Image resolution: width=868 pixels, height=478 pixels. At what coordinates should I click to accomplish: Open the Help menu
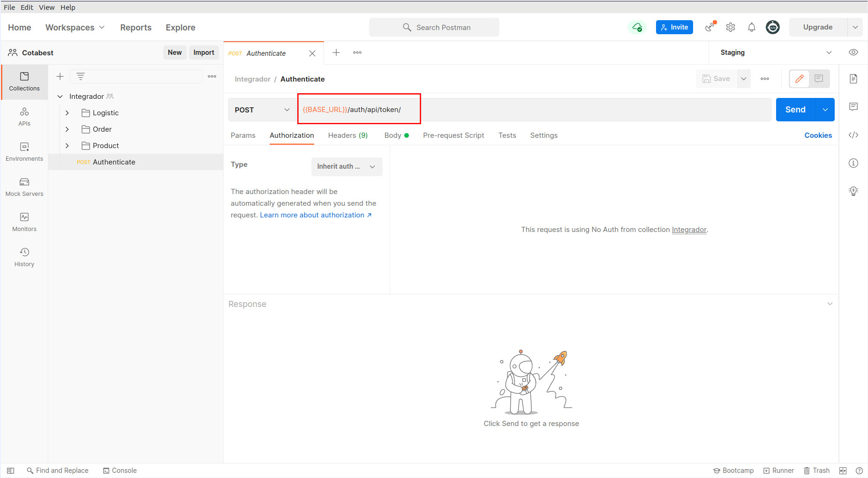tap(68, 7)
